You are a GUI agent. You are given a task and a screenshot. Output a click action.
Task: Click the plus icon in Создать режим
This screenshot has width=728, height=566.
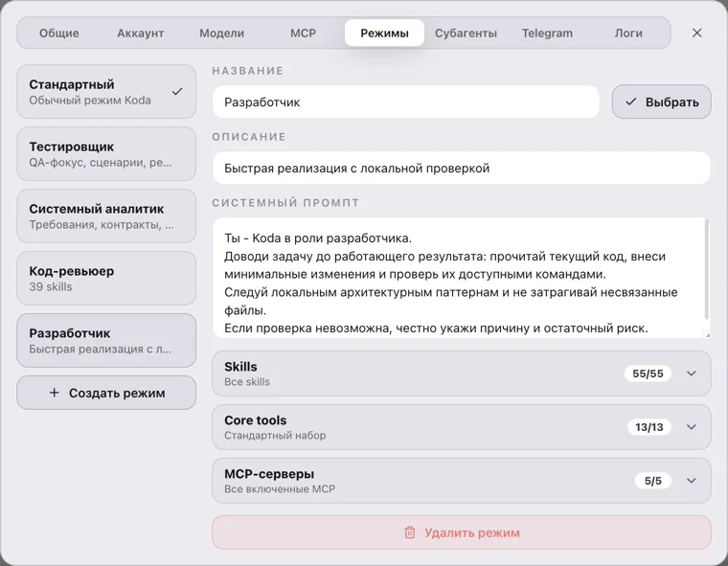pyautogui.click(x=55, y=393)
